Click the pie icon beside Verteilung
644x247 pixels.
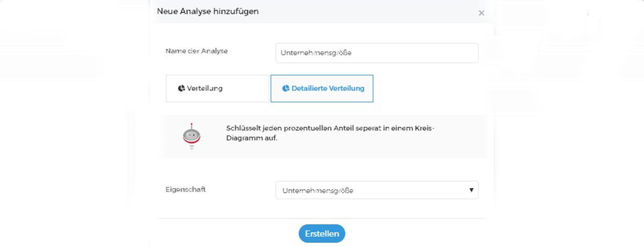[x=181, y=88]
